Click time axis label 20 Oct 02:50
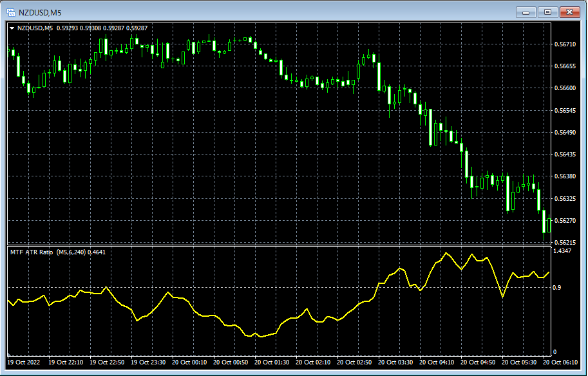 point(354,362)
